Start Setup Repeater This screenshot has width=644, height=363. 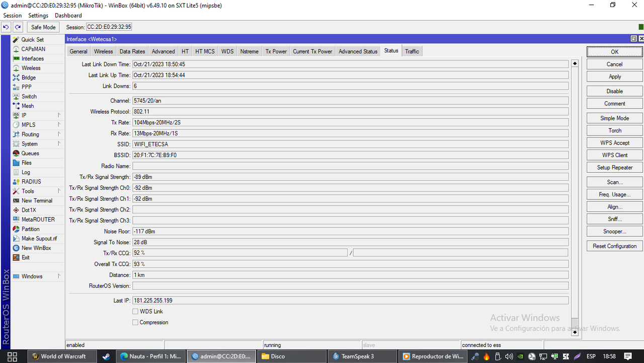(x=614, y=167)
